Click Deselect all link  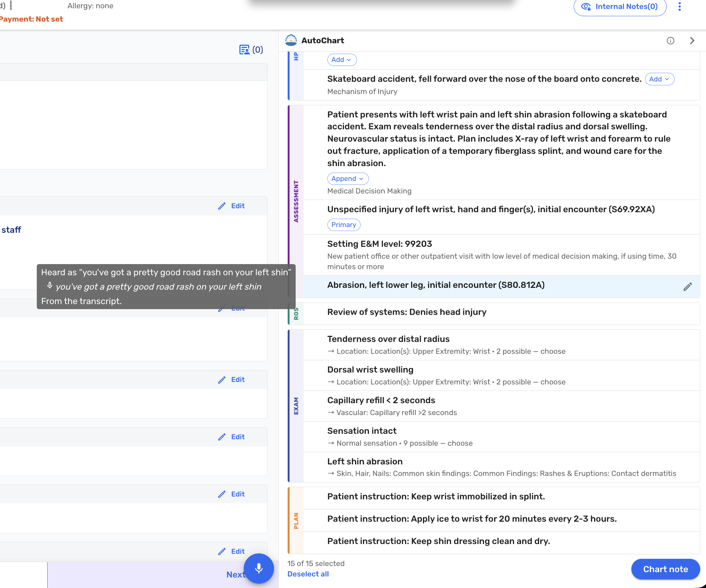coord(308,574)
